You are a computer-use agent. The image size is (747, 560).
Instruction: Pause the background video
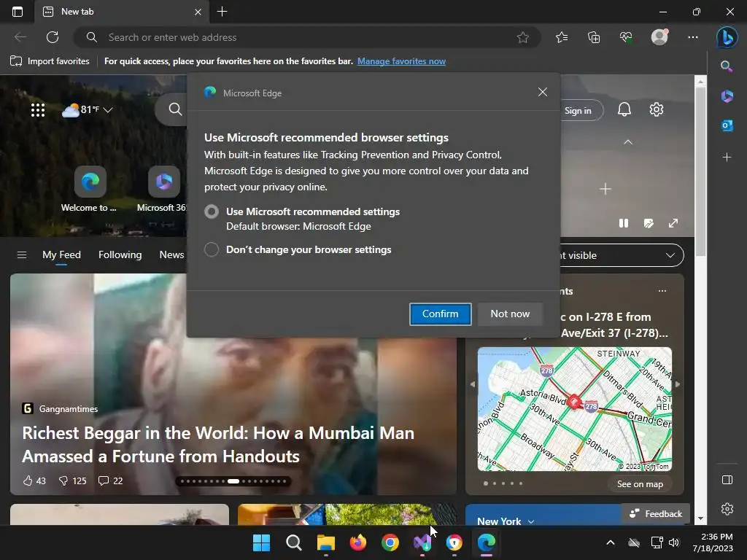[623, 223]
